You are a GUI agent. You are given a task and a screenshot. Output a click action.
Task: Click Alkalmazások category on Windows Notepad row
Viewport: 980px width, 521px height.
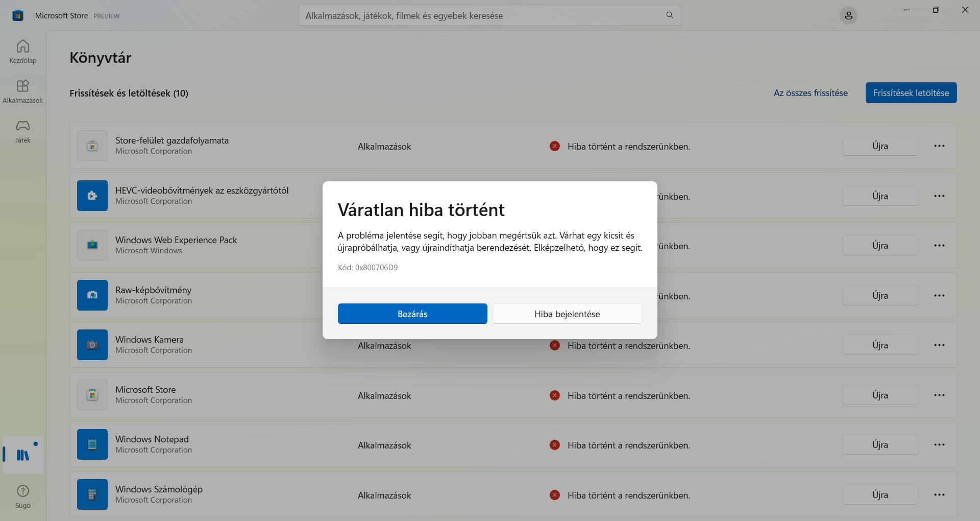384,445
